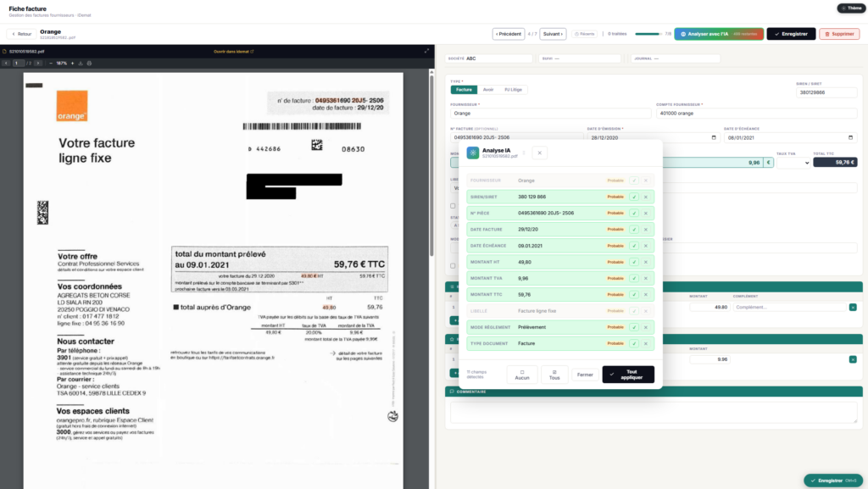The image size is (868, 489).
Task: Select Aucun to deselect all fields
Action: 522,375
